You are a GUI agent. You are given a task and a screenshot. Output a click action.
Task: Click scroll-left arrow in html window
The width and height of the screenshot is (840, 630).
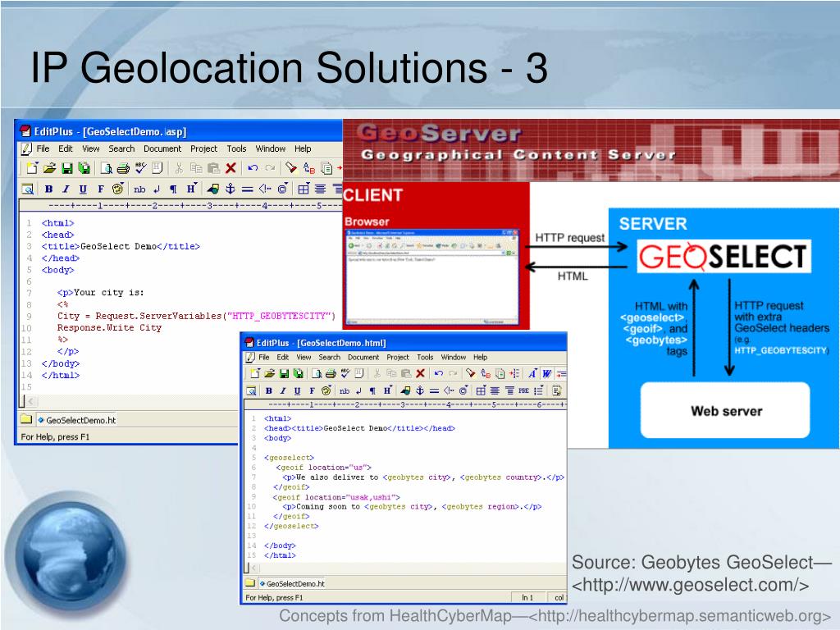coord(254,568)
